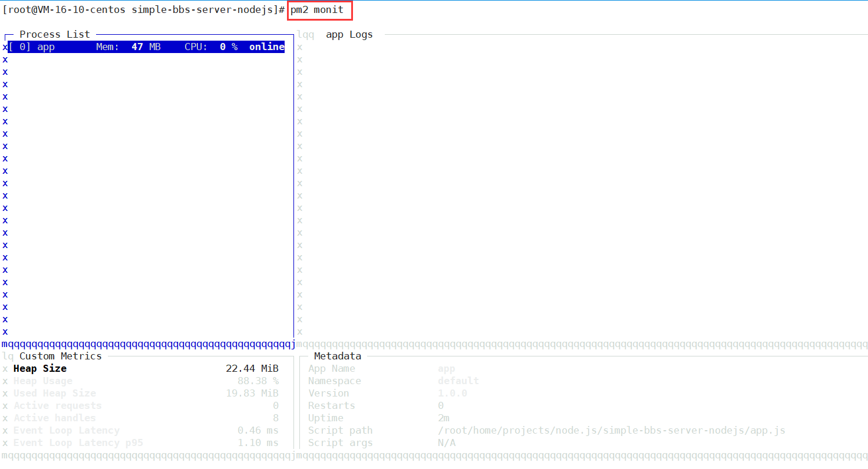Screen dimensions: 868x469
Task: Click the 'CPU: 0 %' reading
Action: pyautogui.click(x=211, y=47)
